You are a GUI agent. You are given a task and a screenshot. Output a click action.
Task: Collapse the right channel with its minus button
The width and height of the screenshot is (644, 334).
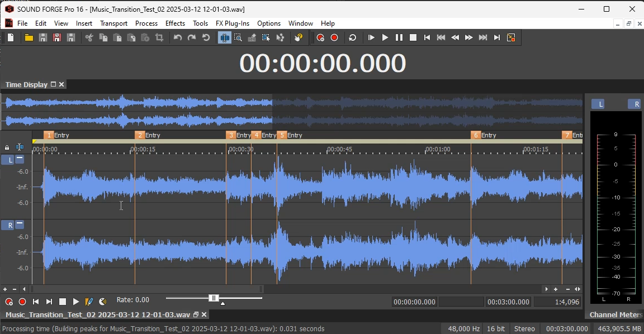tap(20, 224)
